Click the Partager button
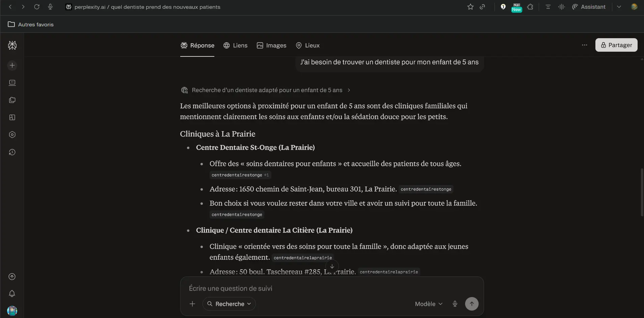This screenshot has width=644, height=318. click(616, 45)
